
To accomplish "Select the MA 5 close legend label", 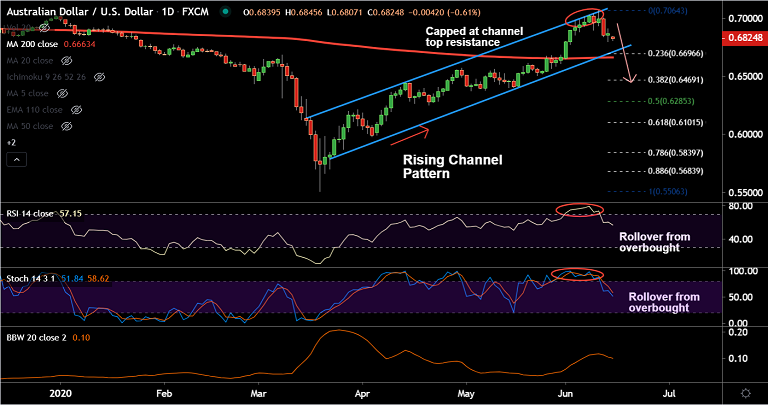I will (x=27, y=93).
